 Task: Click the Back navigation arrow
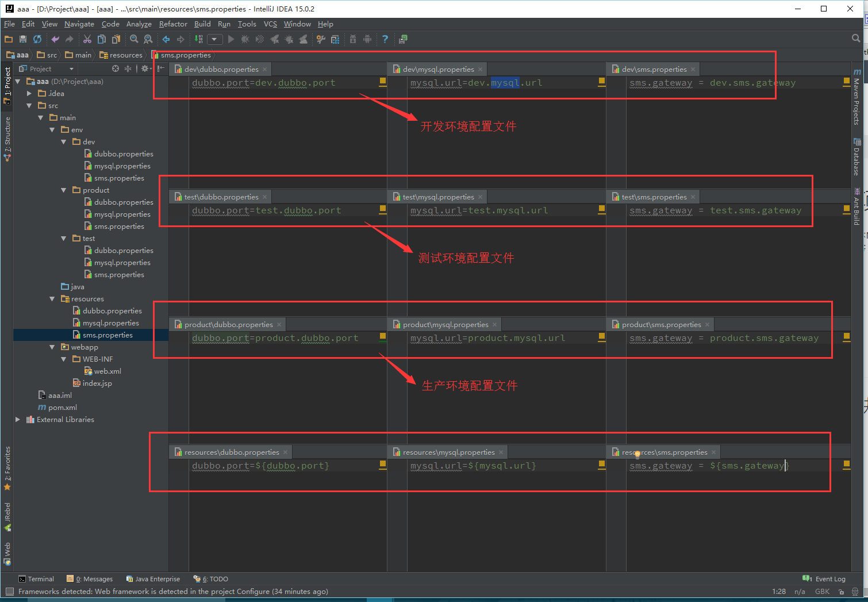point(166,39)
